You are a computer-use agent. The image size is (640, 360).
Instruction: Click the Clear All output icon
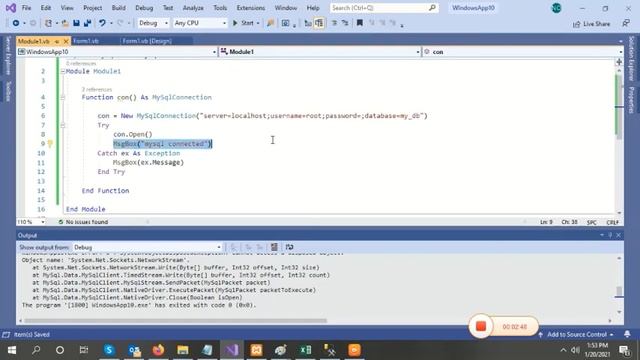[x=274, y=247]
